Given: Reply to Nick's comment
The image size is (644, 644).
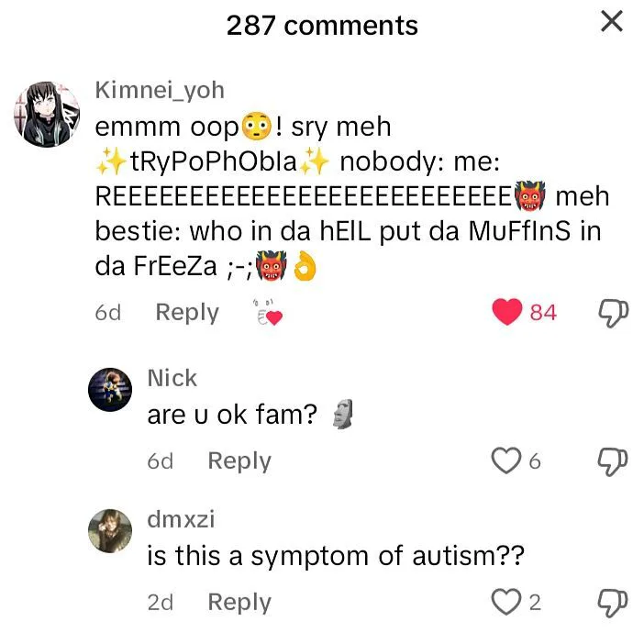Looking at the screenshot, I should pos(239,461).
